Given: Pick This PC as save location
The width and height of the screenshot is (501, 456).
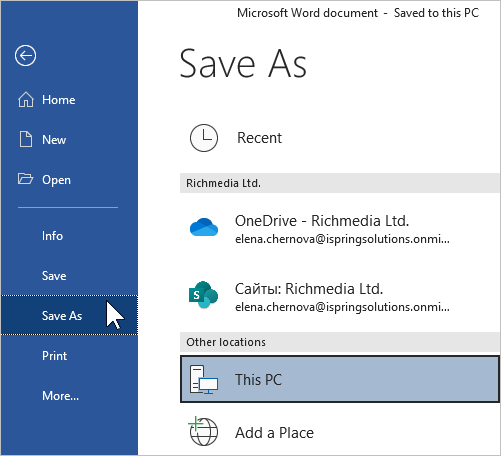Looking at the screenshot, I should [340, 379].
